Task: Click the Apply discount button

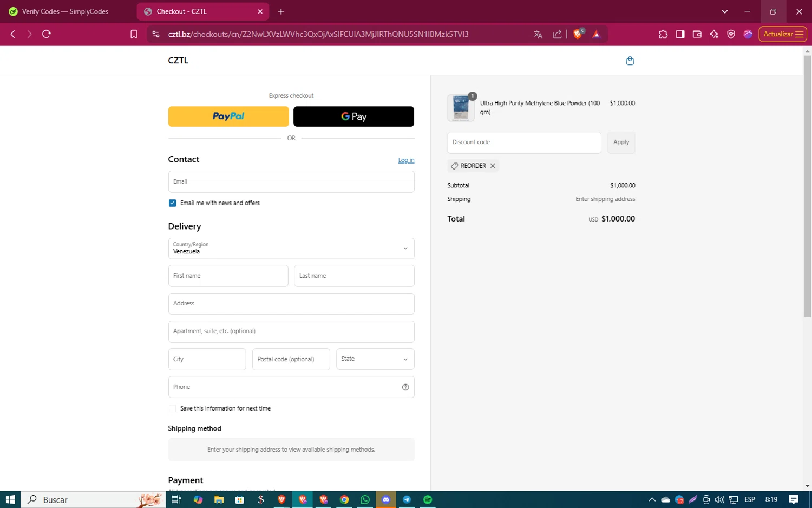Action: [x=621, y=142]
